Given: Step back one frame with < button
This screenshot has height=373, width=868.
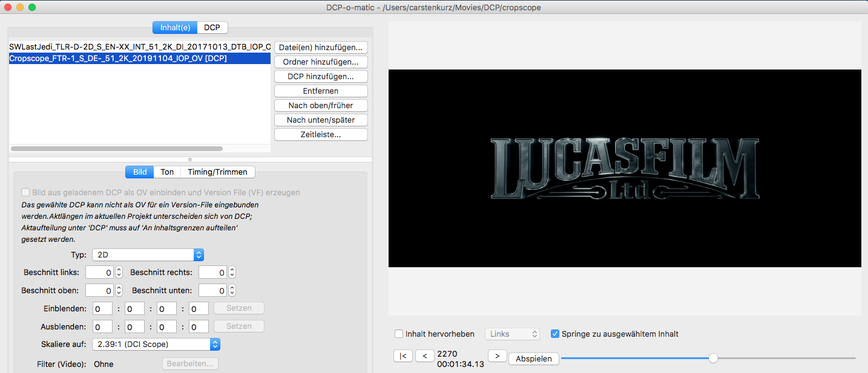Looking at the screenshot, I should click(x=425, y=356).
